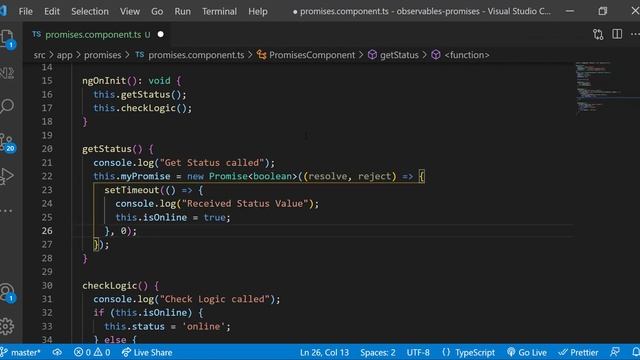This screenshot has width=640, height=360.
Task: Change file encoding UTF-8
Action: (x=418, y=352)
